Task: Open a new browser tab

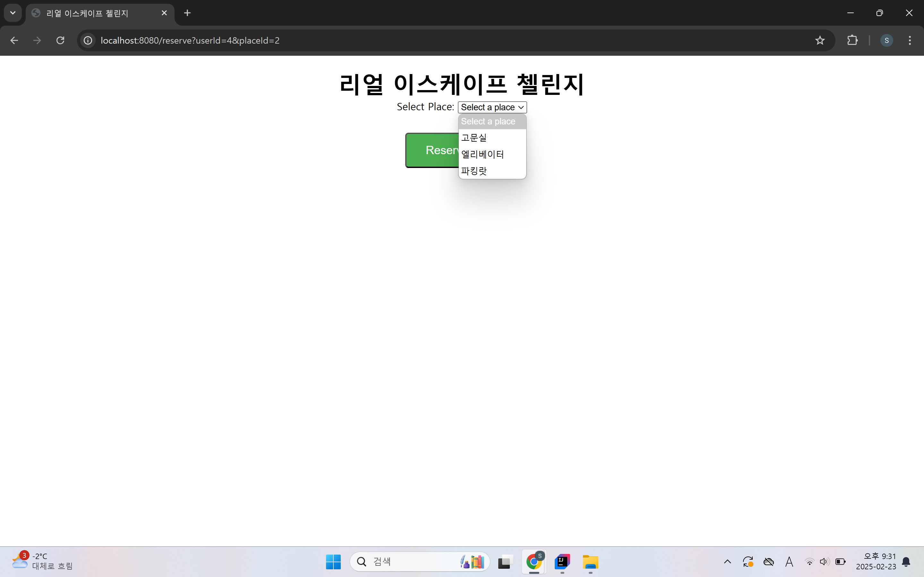Action: coord(187,13)
